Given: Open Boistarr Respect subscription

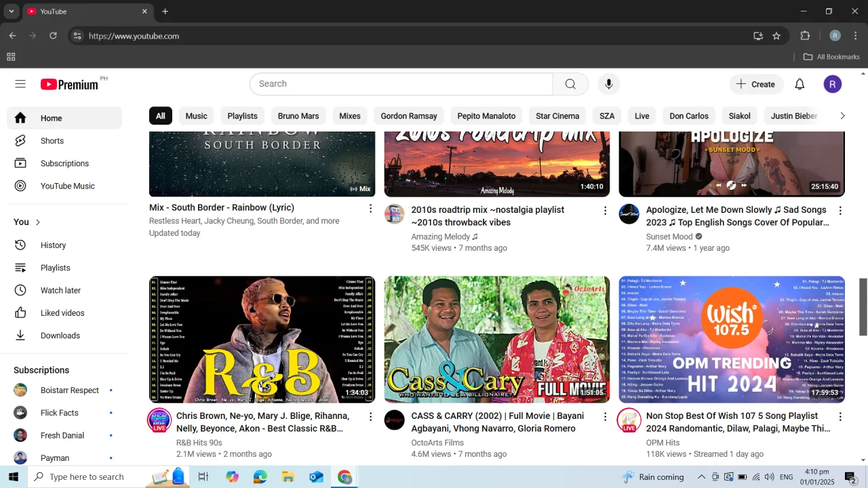Looking at the screenshot, I should (x=64, y=390).
